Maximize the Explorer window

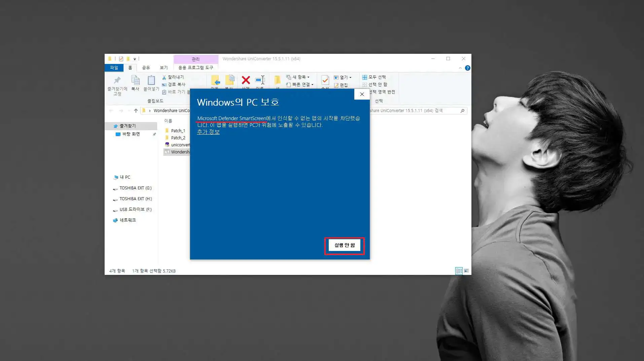coord(448,59)
